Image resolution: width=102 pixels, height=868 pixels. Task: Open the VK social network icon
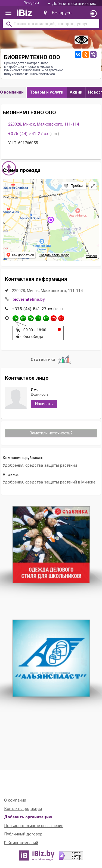[x=78, y=54]
